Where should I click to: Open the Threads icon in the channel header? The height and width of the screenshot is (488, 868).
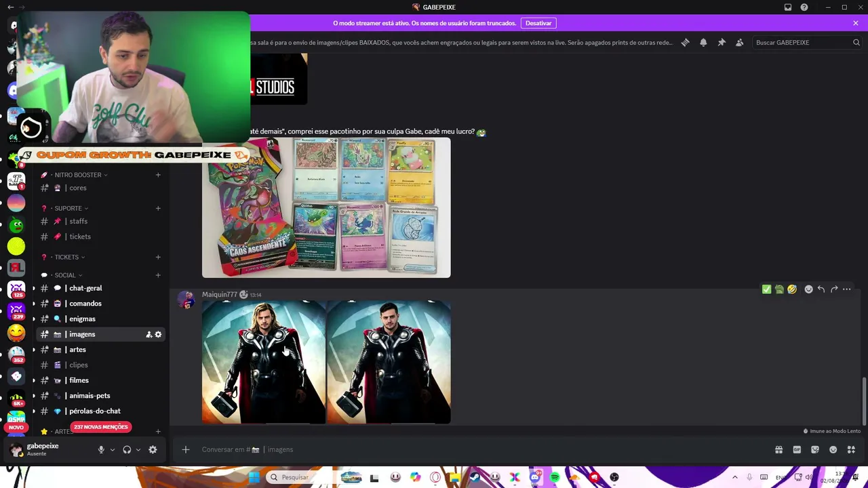tap(685, 42)
